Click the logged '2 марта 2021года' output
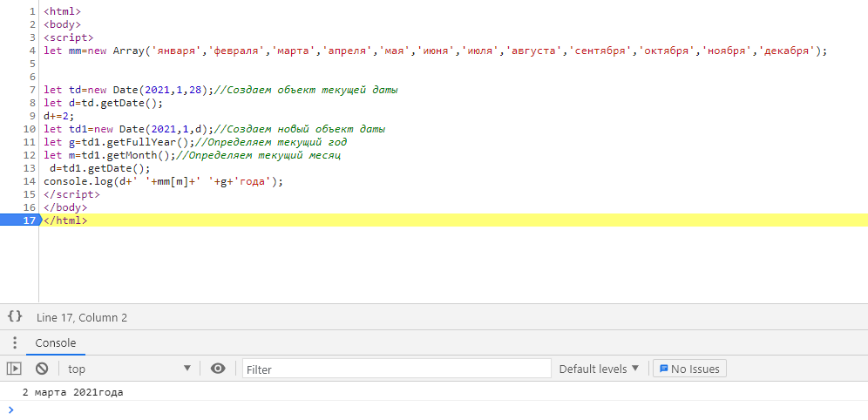868x420 pixels. pos(73,392)
